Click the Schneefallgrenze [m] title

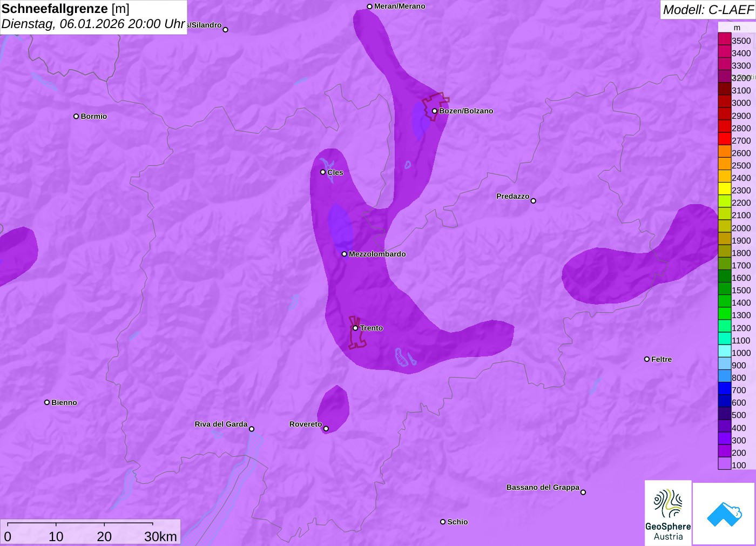65,9
